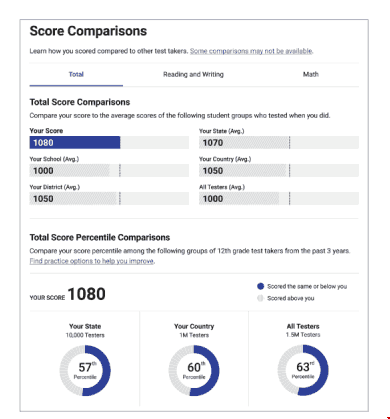Select the Total tab
Screen dimensions: 390x419
click(x=76, y=75)
